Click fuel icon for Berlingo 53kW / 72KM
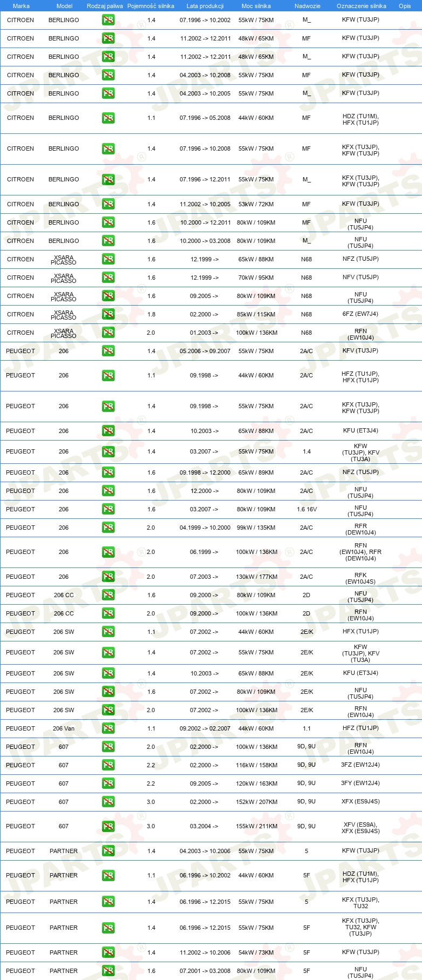Screen dimensions: 422x980 click(x=108, y=204)
